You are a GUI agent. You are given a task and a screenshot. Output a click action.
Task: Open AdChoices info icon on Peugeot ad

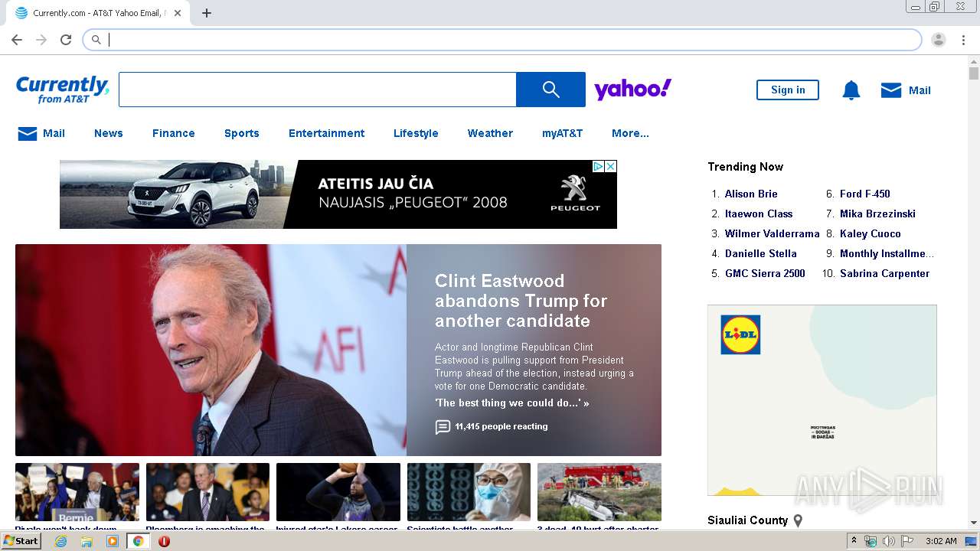pyautogui.click(x=599, y=166)
